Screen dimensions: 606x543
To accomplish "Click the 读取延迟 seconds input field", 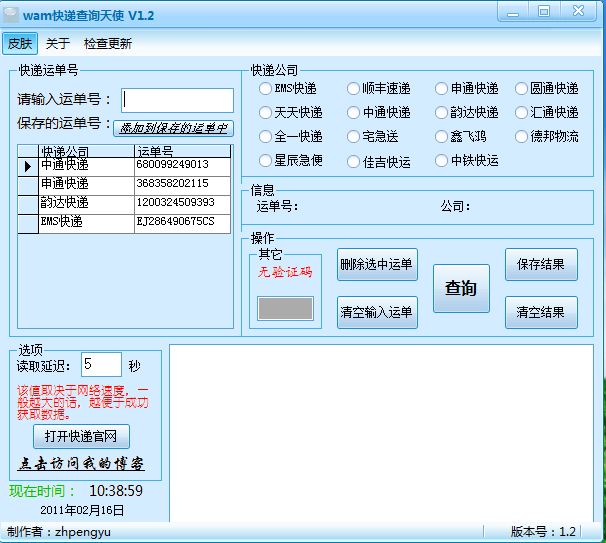I will 101,364.
